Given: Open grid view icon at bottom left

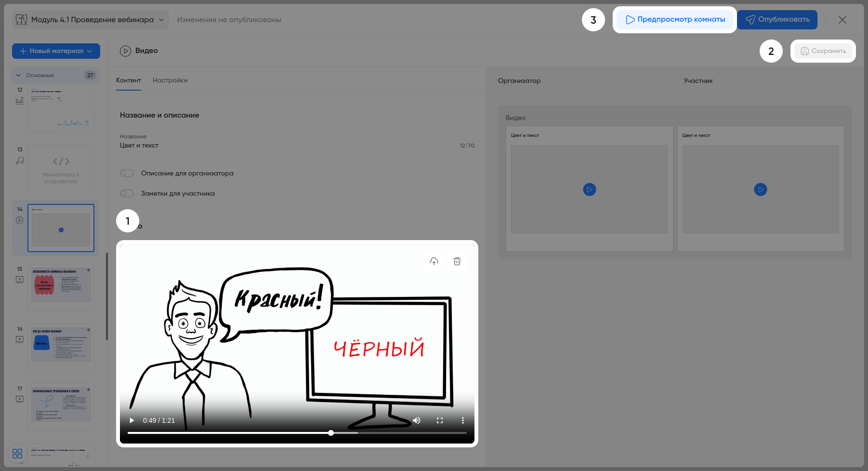Looking at the screenshot, I should point(17,454).
